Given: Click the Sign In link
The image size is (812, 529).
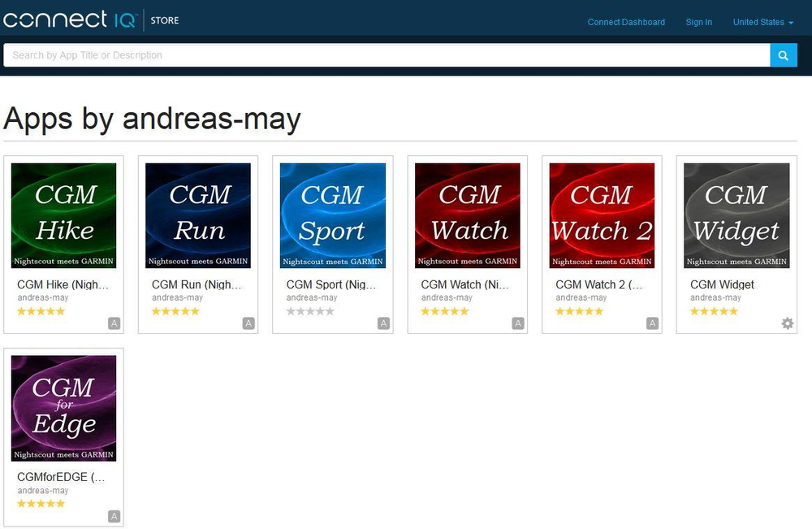Looking at the screenshot, I should click(698, 22).
